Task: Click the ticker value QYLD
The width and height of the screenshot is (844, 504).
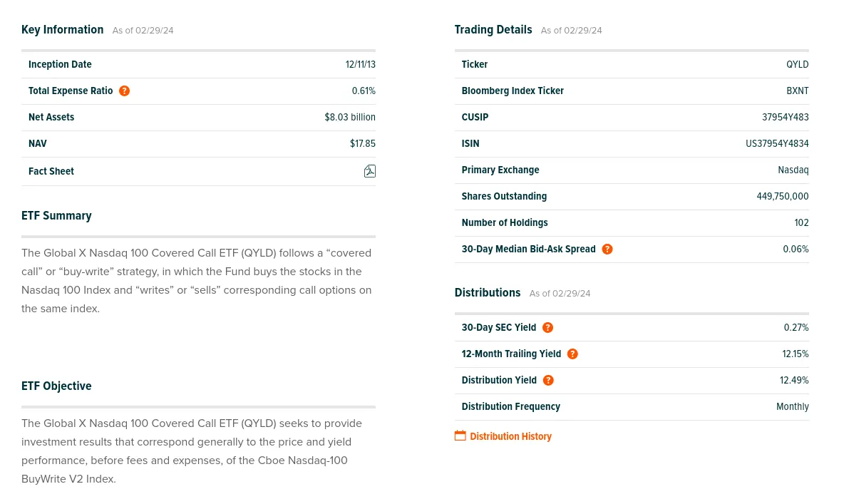Action: (797, 65)
